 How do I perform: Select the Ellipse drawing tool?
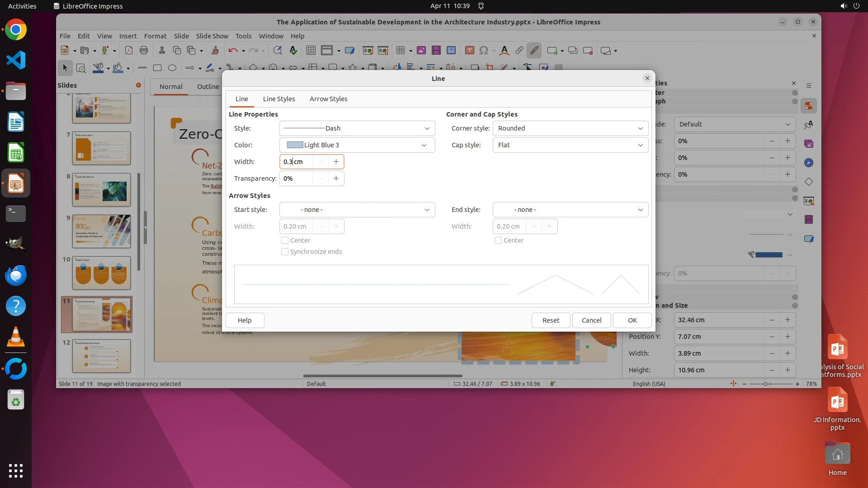tap(172, 68)
